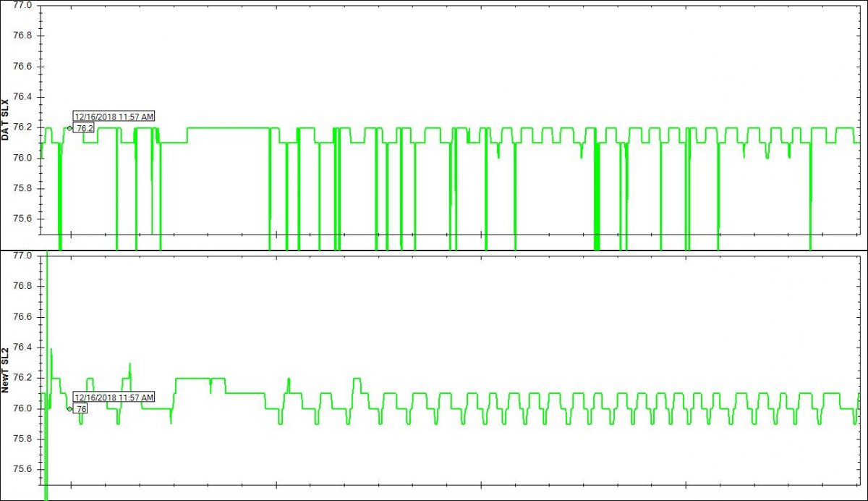Click the data point marker on the NewT SL2 chart

point(69,408)
